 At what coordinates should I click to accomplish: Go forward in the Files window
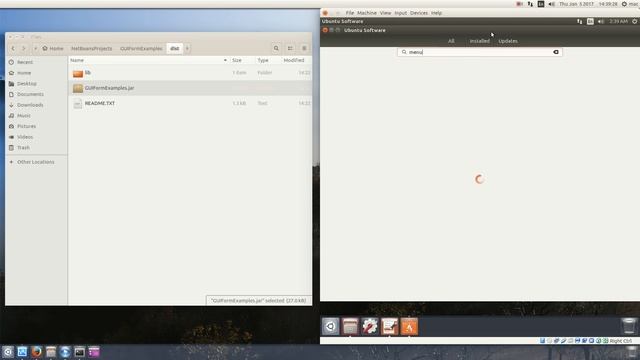coord(24,48)
